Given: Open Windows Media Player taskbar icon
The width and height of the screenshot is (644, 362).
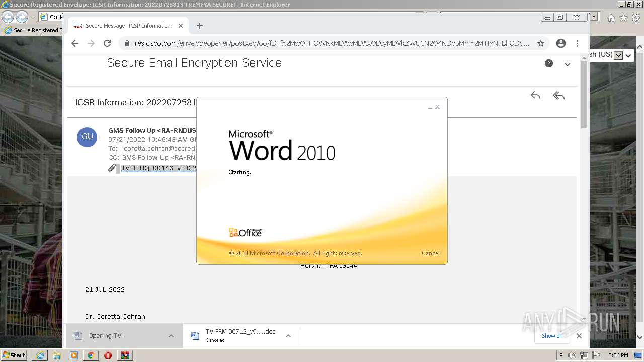Looking at the screenshot, I should click(74, 355).
